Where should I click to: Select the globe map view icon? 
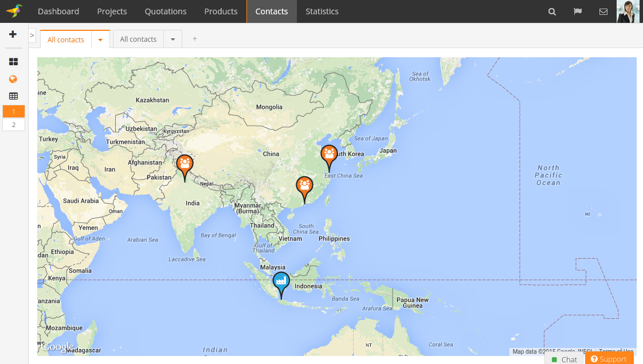(x=13, y=79)
